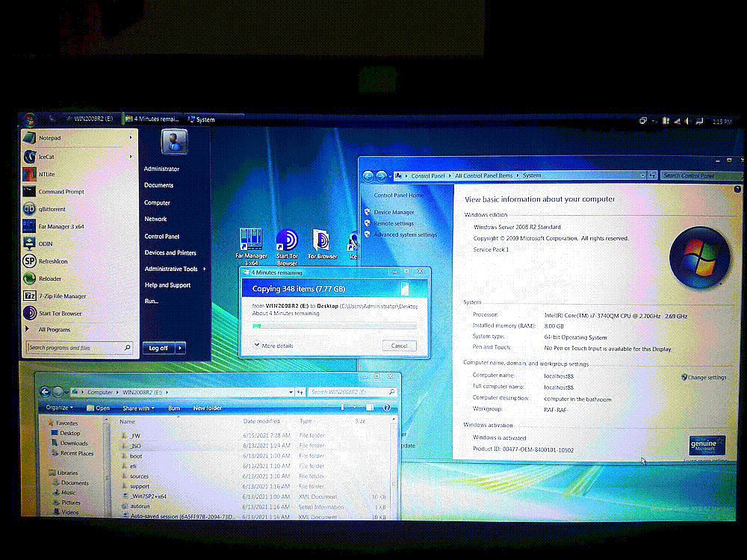Expand the Notepad jump list arrow
Viewport: 747px width, 560px height.
(131, 138)
